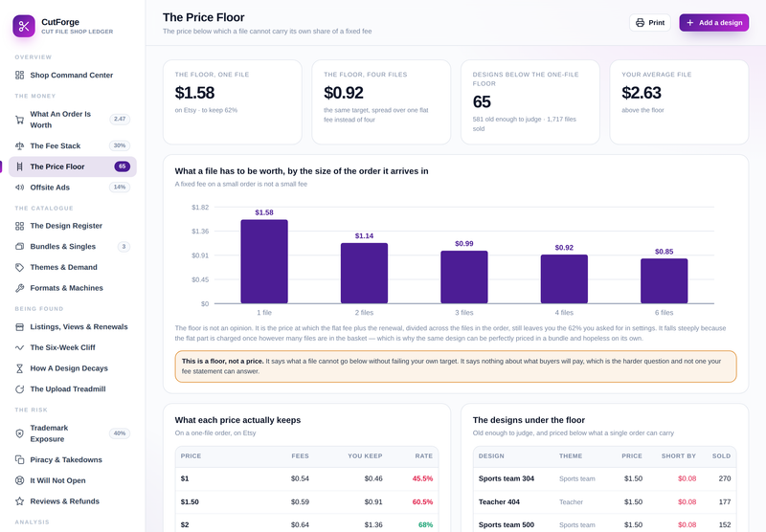
Task: Open The Six-Week Cliff report
Action: 73,347
